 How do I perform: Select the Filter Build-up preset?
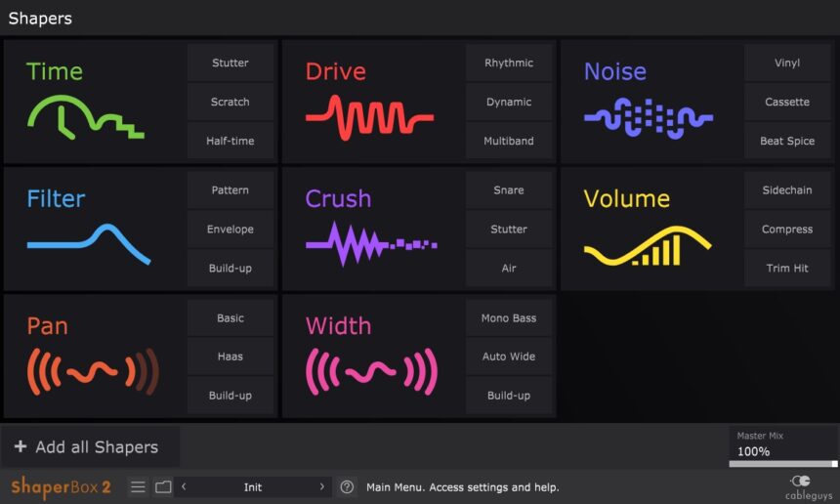click(x=231, y=269)
